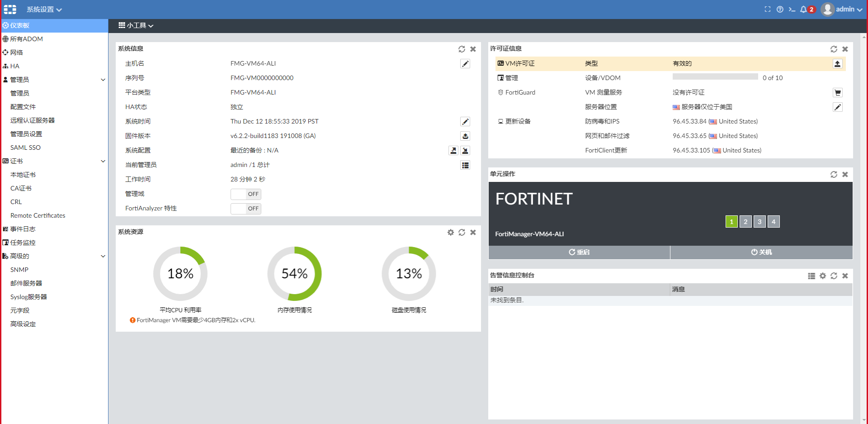Refresh the 告警信息控制台 widget
The image size is (868, 424).
coord(834,276)
